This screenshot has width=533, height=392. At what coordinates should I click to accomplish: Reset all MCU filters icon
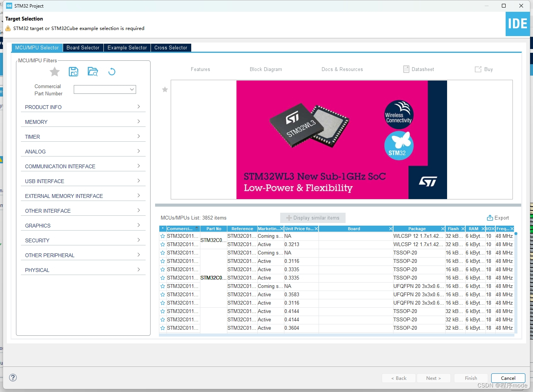pos(112,71)
